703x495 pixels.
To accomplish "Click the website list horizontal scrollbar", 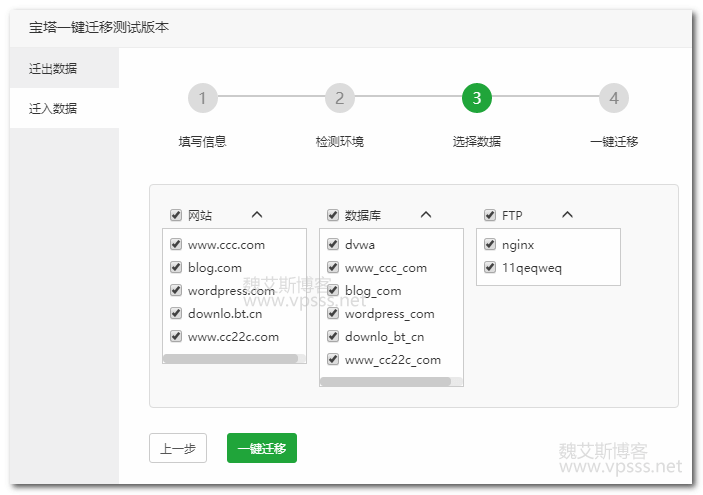I will 230,358.
